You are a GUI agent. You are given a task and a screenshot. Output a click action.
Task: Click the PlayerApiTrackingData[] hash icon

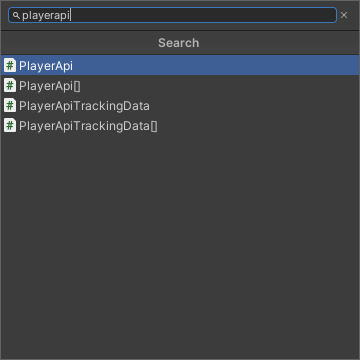[x=10, y=126]
